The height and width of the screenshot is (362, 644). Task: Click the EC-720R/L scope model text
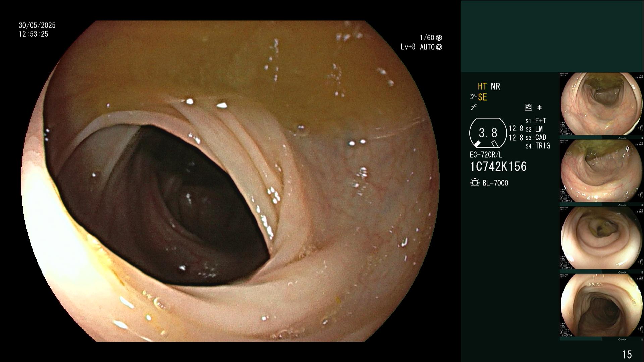click(x=486, y=155)
